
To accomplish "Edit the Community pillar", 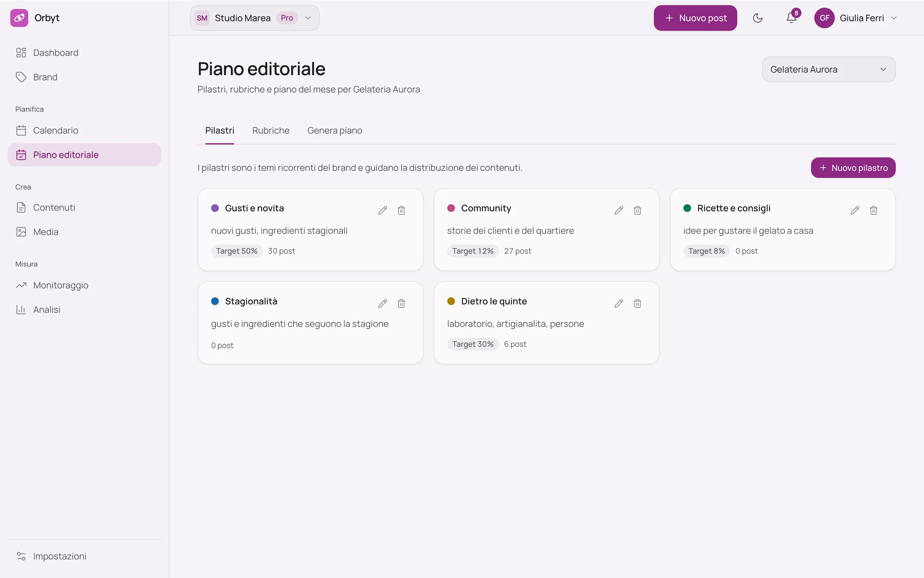I will coord(619,210).
